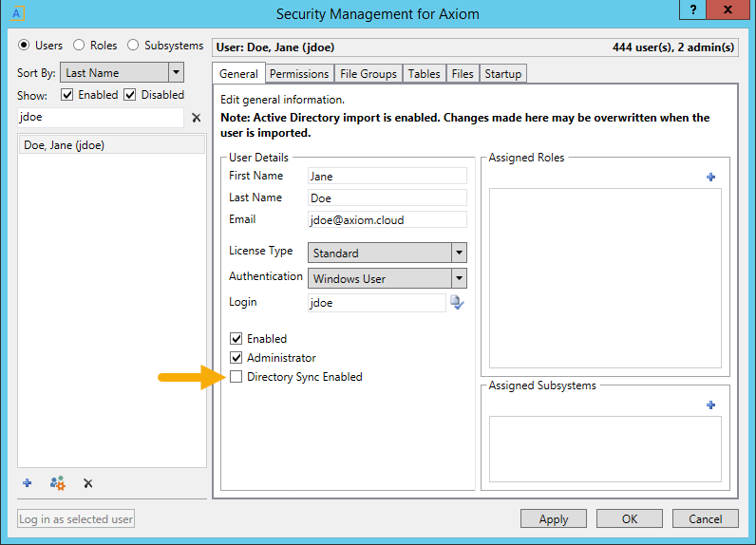This screenshot has height=545, width=756.
Task: Enable the Directory Sync Enabled checkbox
Action: [x=236, y=377]
